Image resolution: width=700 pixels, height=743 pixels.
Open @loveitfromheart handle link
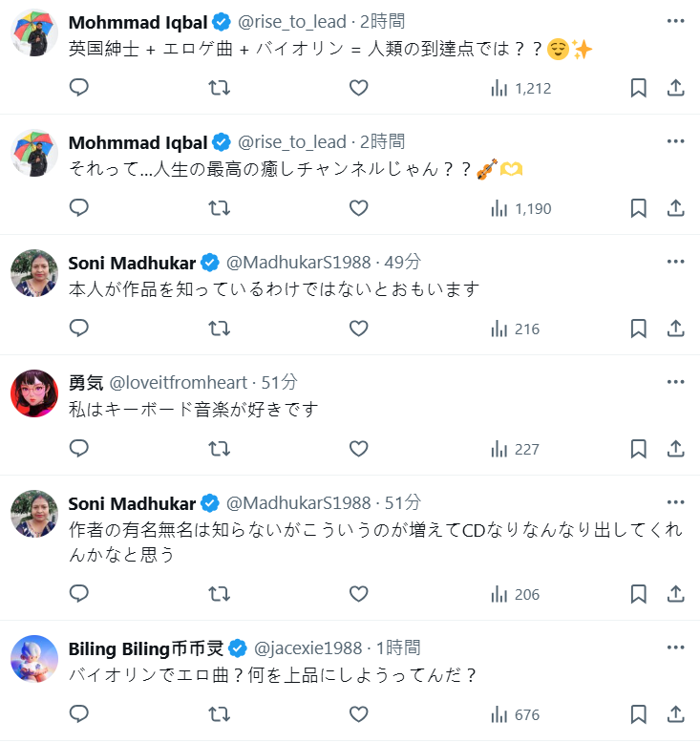click(x=179, y=382)
